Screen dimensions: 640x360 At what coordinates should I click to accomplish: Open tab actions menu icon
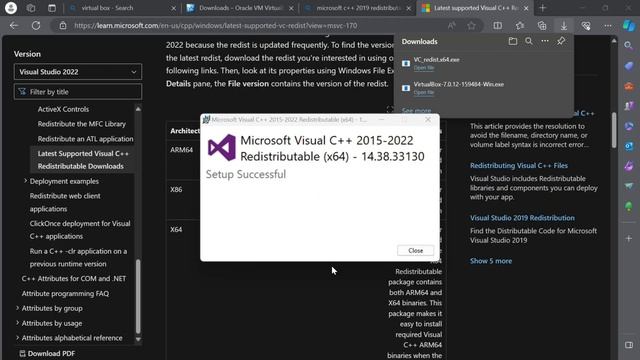click(x=52, y=8)
